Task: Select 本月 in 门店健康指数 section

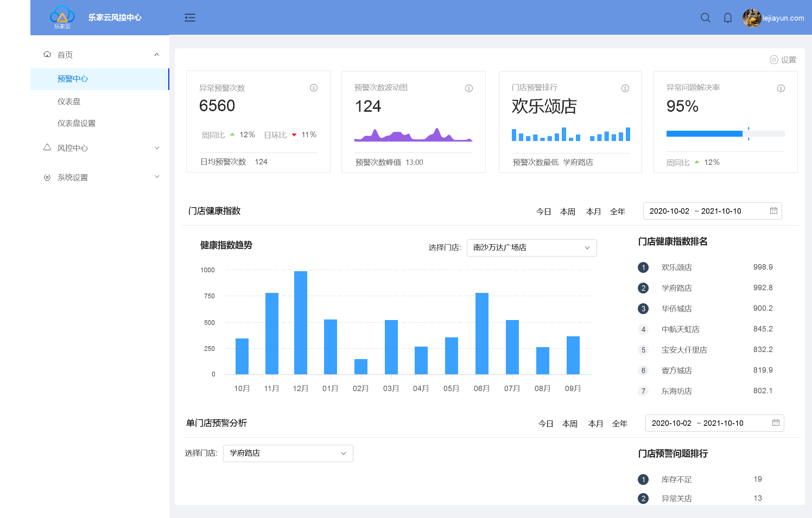Action: coord(594,212)
